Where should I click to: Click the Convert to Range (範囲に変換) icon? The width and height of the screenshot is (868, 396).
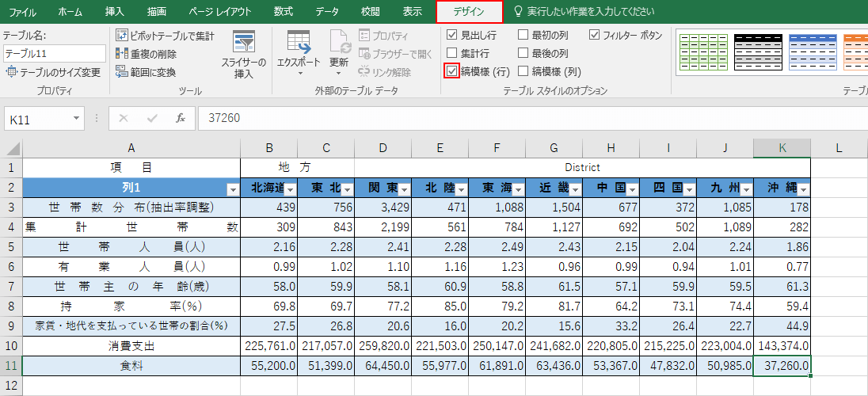click(122, 71)
